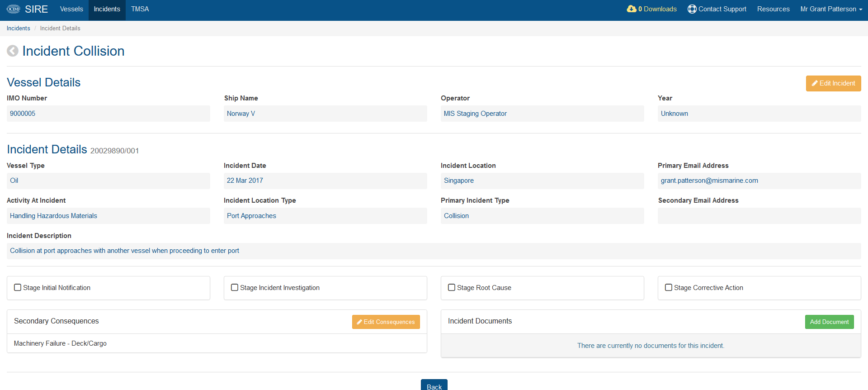Tick the Stage Initial Notification checkbox

point(18,287)
